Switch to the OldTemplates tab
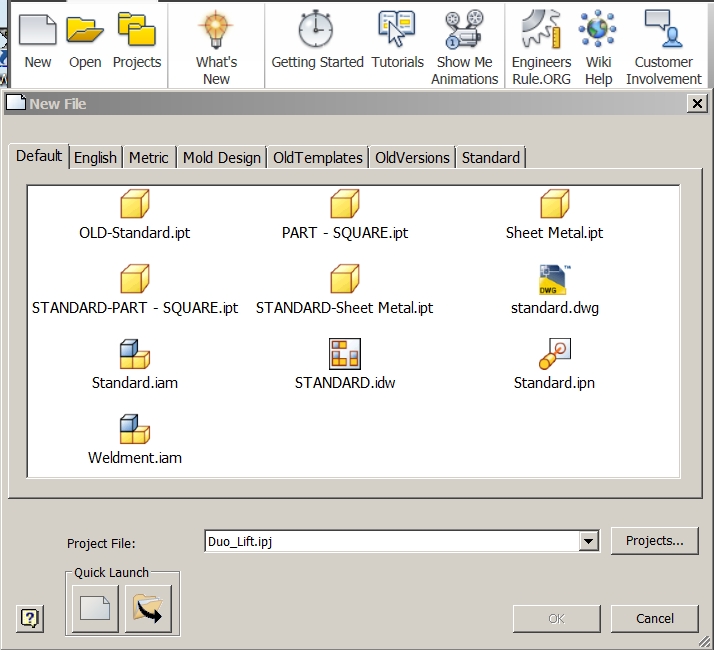This screenshot has height=650, width=714. click(x=318, y=158)
